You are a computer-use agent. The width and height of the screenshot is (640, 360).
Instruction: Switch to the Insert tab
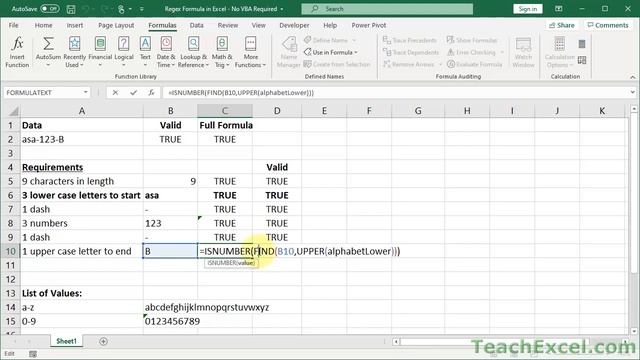coord(75,25)
